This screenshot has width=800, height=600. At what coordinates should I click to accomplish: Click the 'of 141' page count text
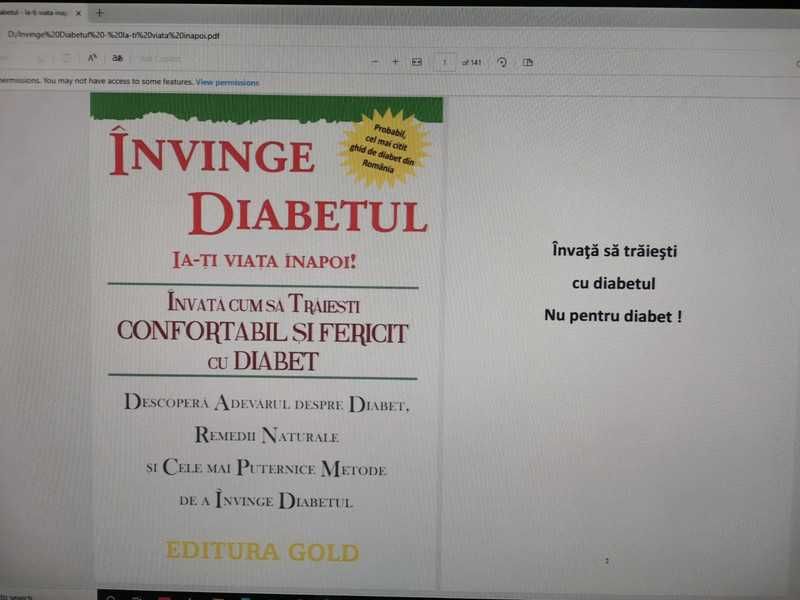(x=471, y=62)
